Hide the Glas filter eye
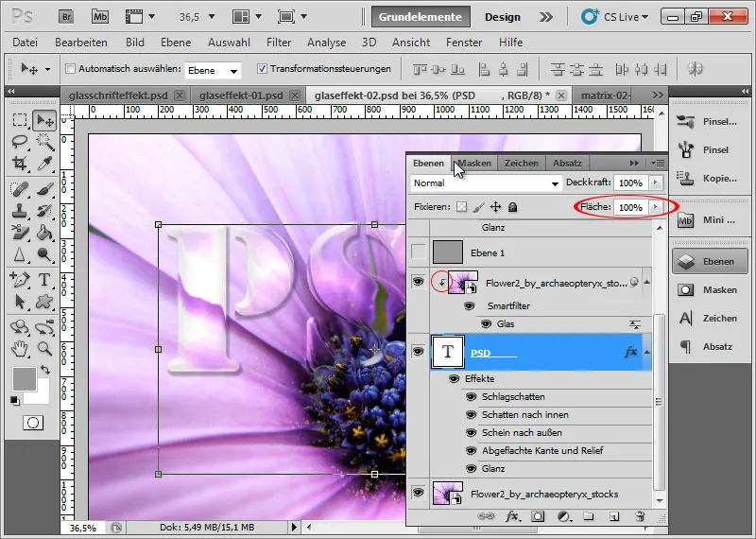The height and width of the screenshot is (539, 756). coord(486,323)
